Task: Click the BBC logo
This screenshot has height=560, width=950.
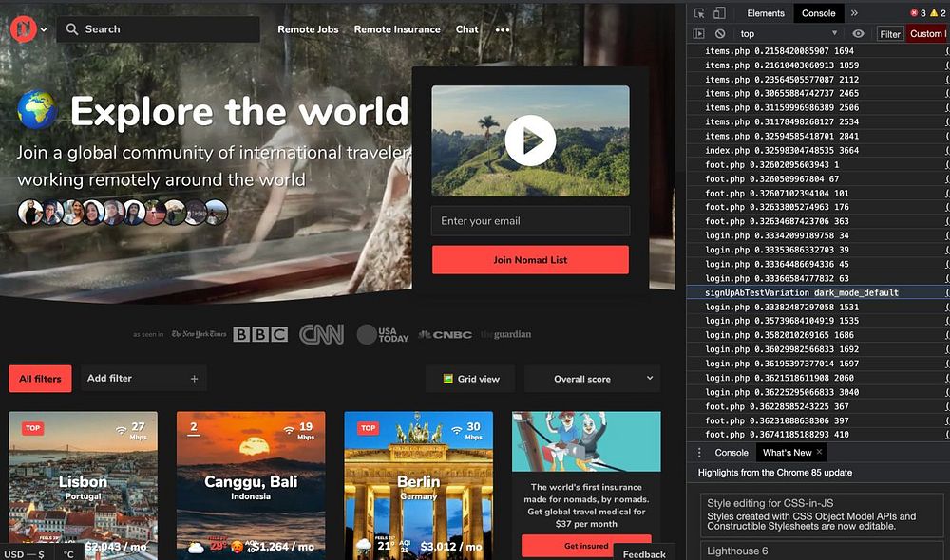Action: 260,334
